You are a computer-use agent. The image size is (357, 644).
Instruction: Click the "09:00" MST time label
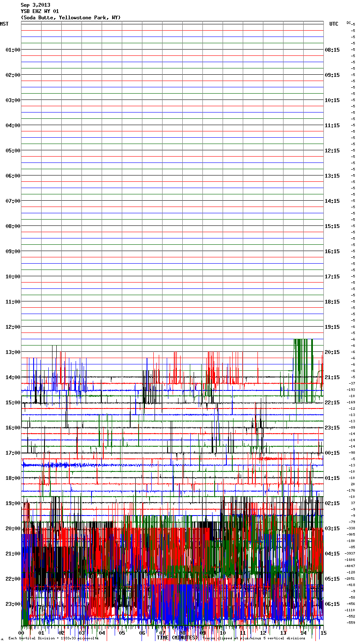click(13, 251)
